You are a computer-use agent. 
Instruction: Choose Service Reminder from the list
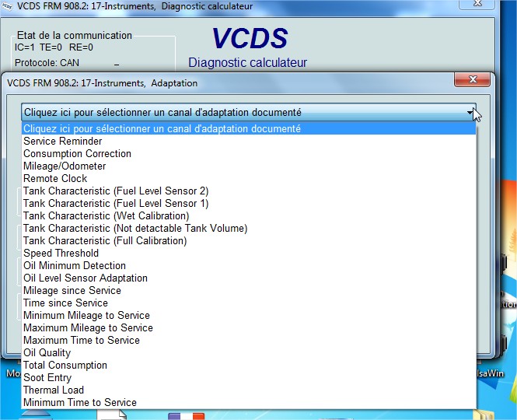click(x=62, y=142)
